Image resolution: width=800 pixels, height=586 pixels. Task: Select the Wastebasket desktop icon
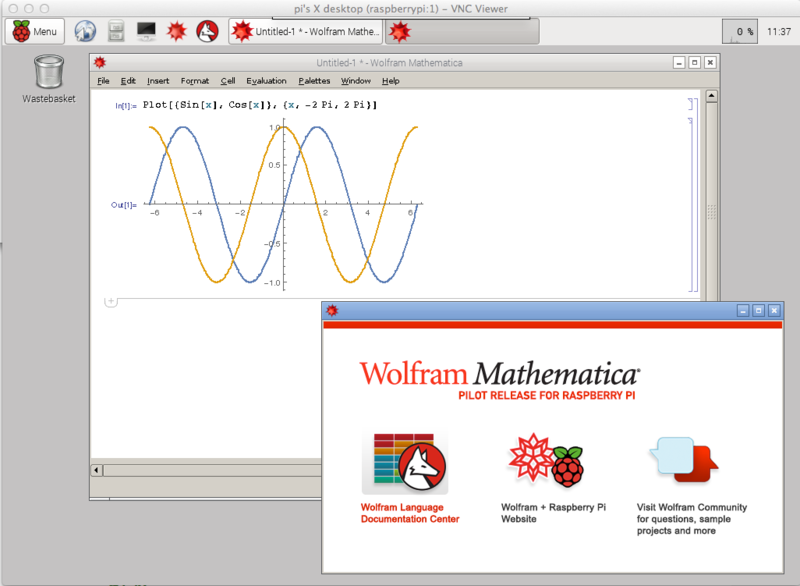tap(49, 79)
